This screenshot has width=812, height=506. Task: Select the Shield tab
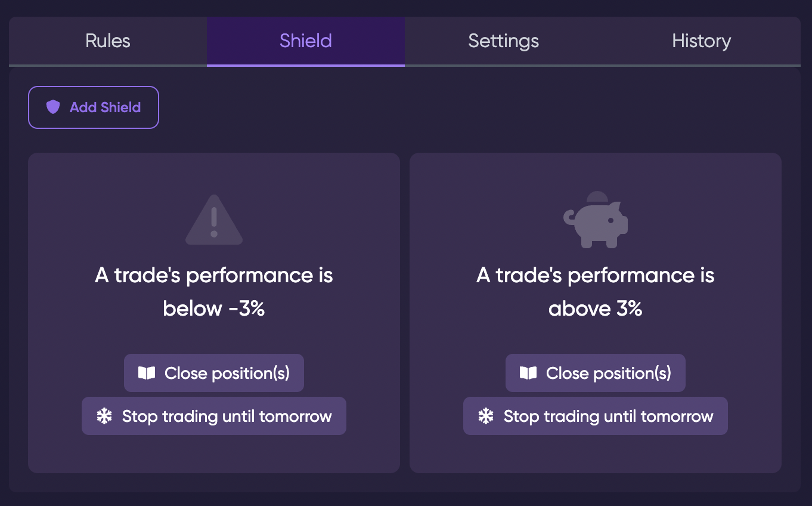(x=306, y=41)
